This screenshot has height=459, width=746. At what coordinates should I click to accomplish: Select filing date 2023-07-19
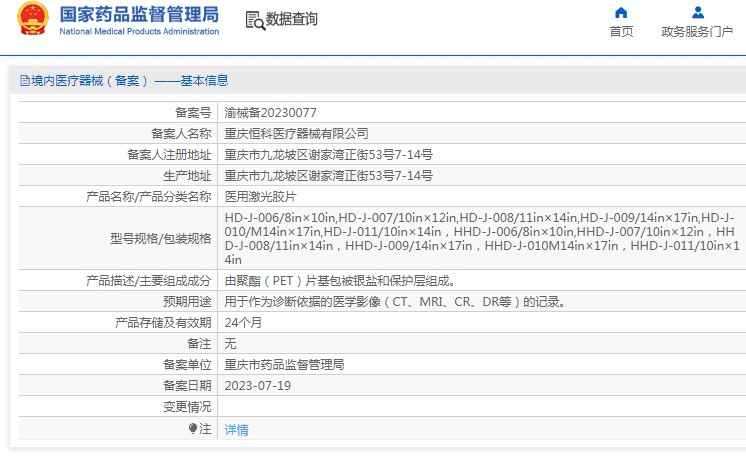pos(257,385)
